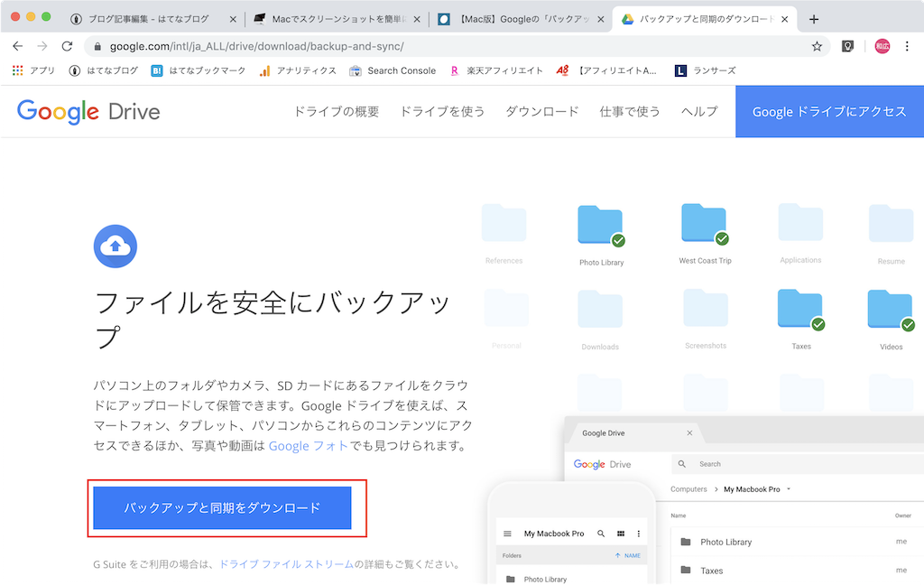Open the A8 affiliate bookmark icon
924x585 pixels.
tap(564, 70)
